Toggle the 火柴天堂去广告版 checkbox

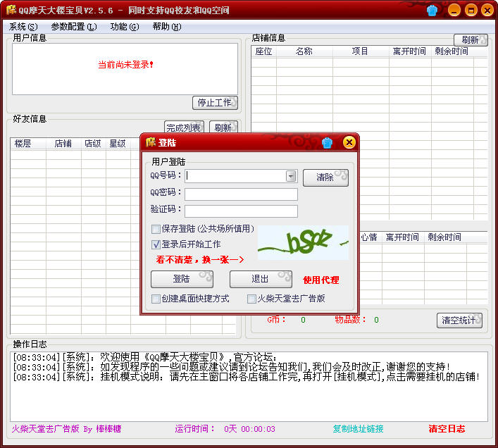click(x=251, y=299)
